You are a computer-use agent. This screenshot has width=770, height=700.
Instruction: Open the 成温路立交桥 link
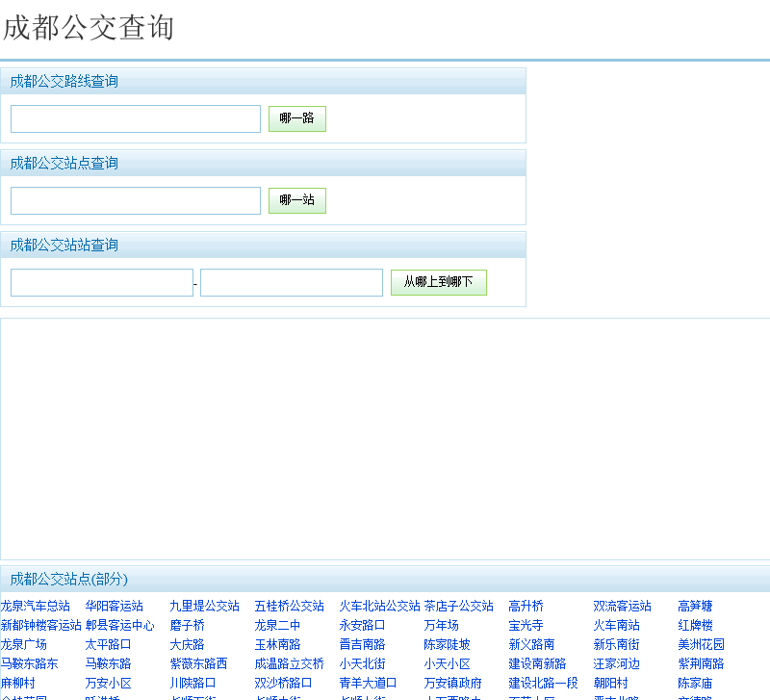[290, 664]
